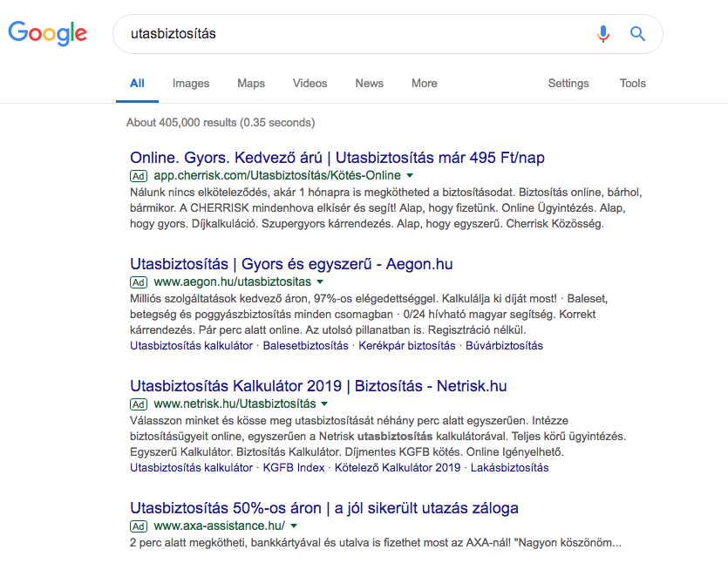Click Ad badge beside app.cherrisk.com
Viewport: 728px width, 563px height.
[x=139, y=176]
